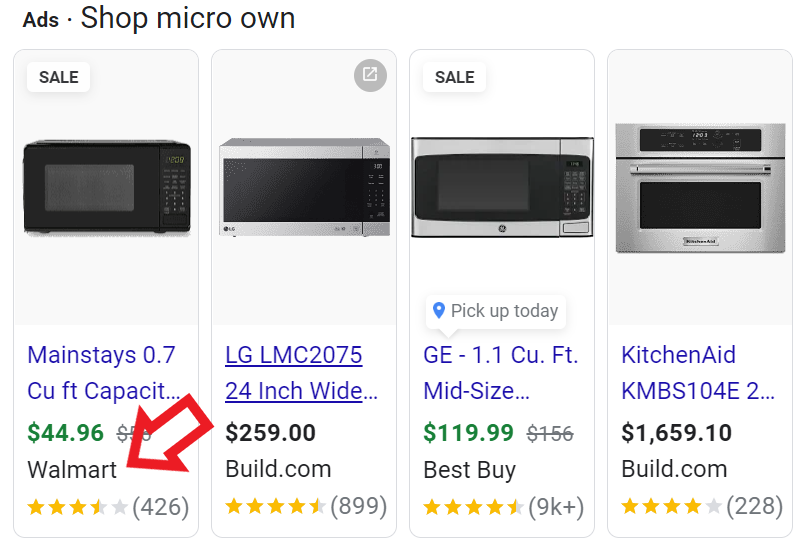Click the star rating under first Build.com listing
This screenshot has width=798, height=548.
275,507
